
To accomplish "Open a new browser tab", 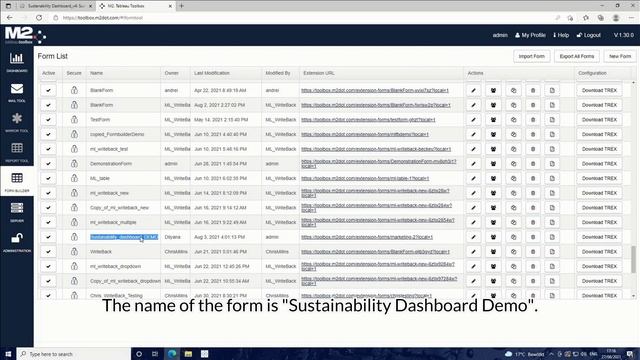I will point(182,6).
